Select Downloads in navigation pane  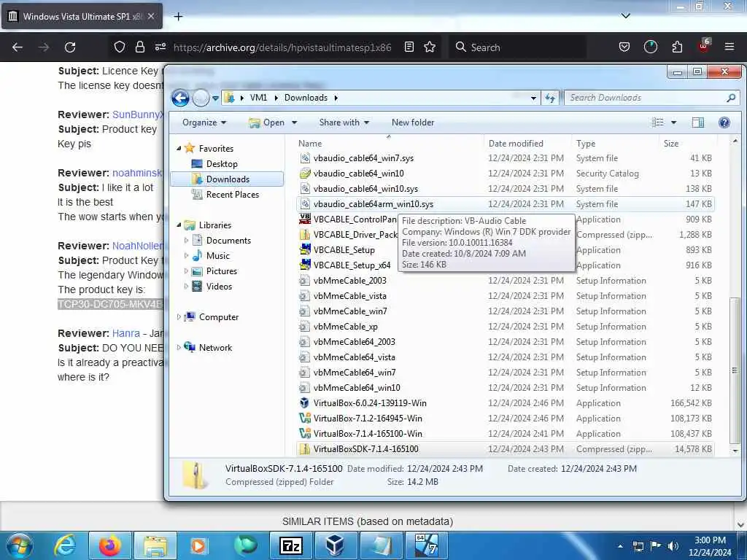pyautogui.click(x=228, y=179)
